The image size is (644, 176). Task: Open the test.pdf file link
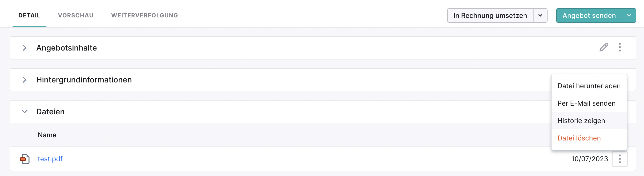(x=50, y=159)
